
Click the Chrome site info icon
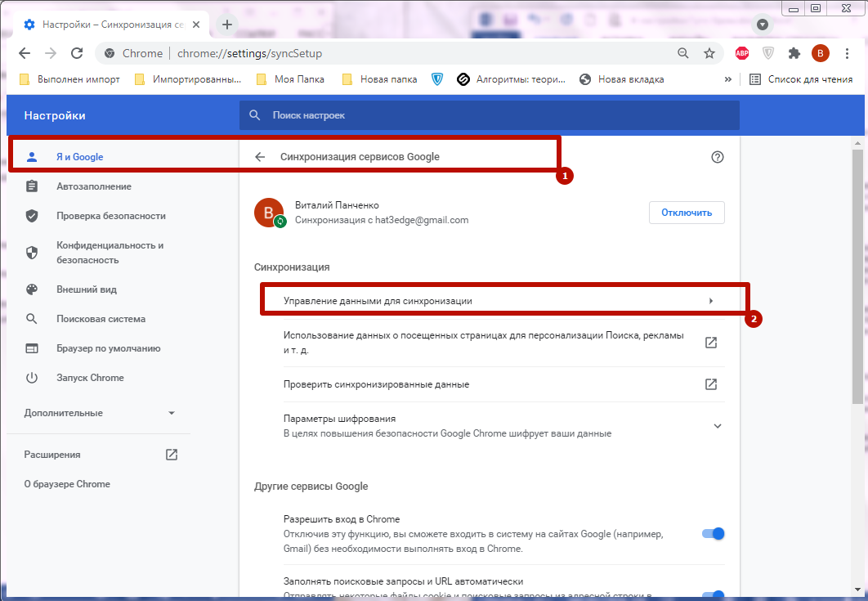point(110,53)
